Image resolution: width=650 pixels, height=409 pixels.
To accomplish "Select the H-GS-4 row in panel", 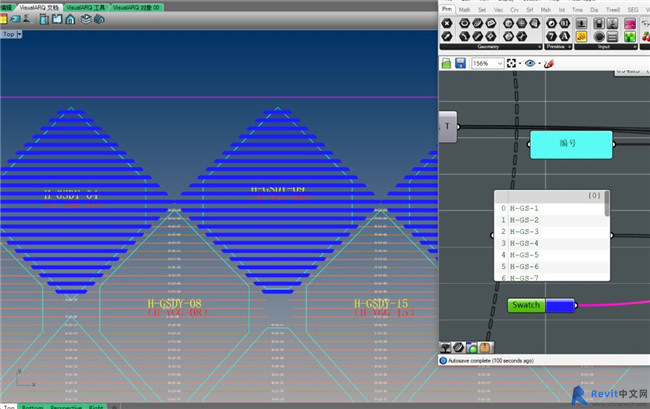I will click(x=551, y=243).
